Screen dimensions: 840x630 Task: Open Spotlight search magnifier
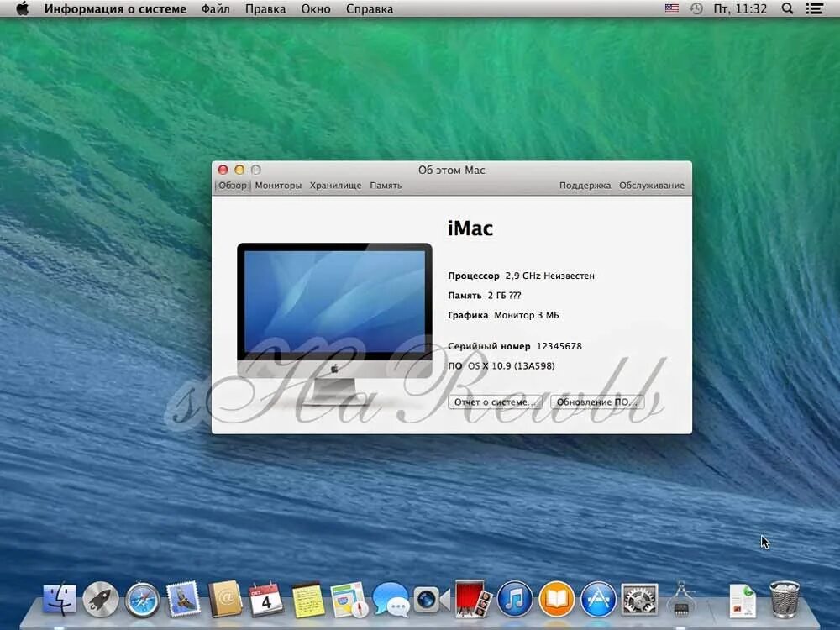[x=787, y=9]
